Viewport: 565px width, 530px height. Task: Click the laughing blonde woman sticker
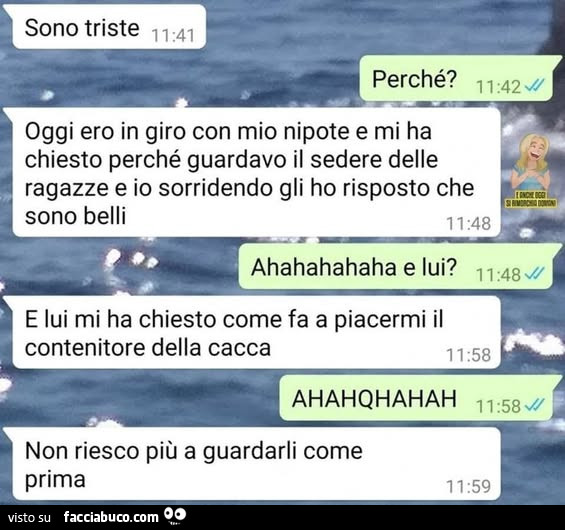click(530, 170)
